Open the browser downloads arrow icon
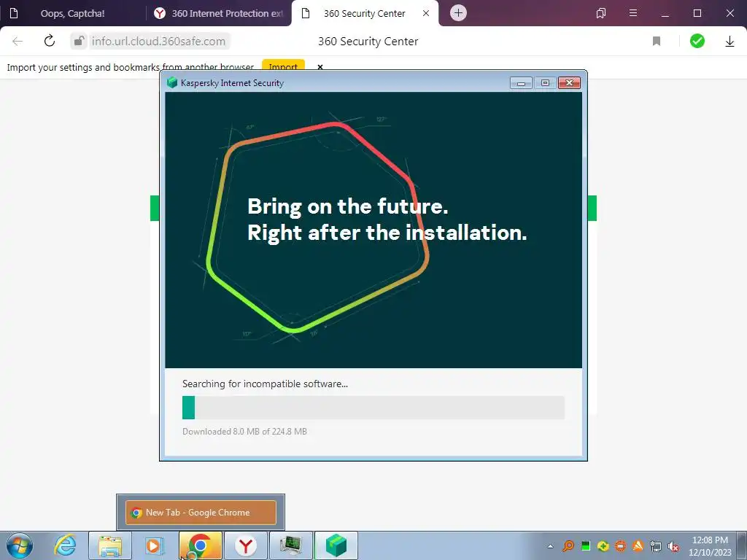Viewport: 747px width, 560px height. point(729,42)
